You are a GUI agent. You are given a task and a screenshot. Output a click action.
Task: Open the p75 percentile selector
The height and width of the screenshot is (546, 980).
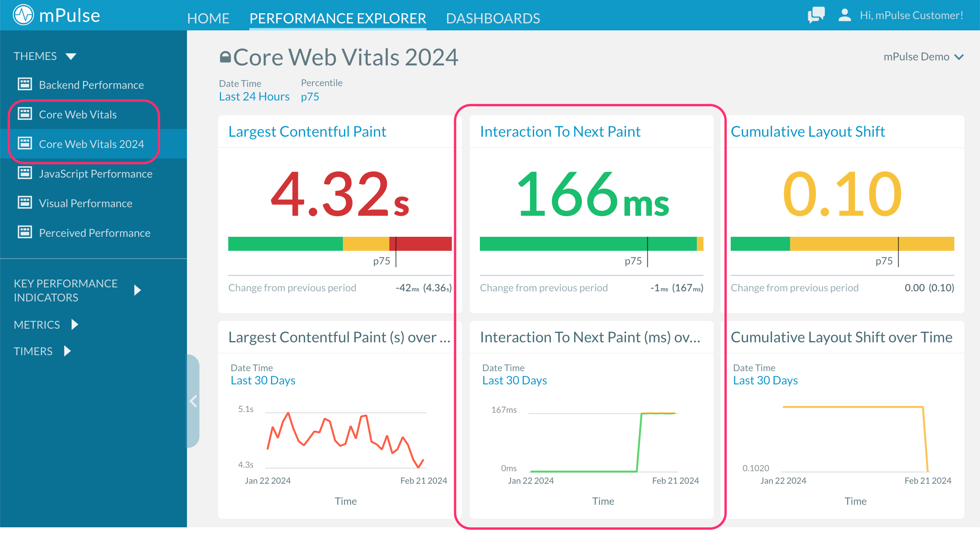(310, 96)
